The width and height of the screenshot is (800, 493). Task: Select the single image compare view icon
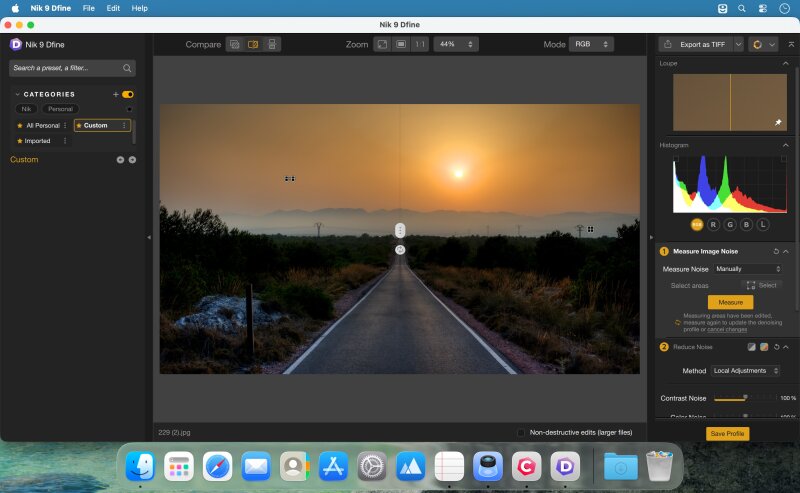pyautogui.click(x=235, y=44)
